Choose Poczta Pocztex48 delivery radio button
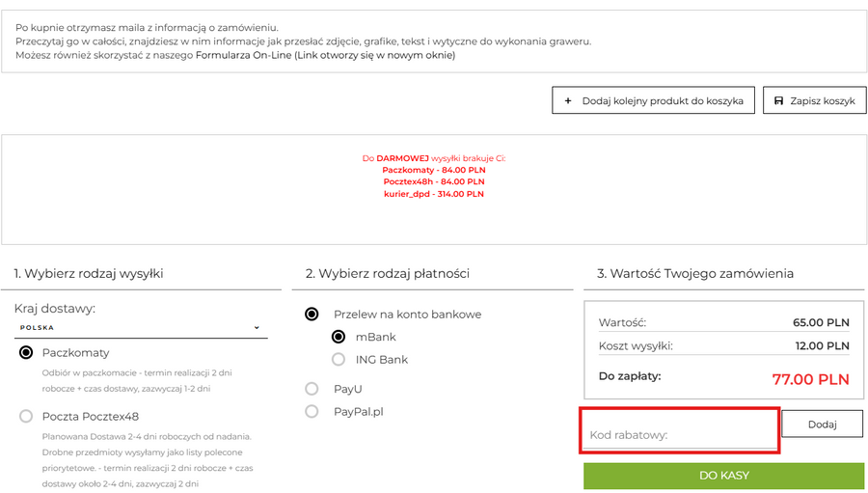868x493 pixels. pos(26,417)
